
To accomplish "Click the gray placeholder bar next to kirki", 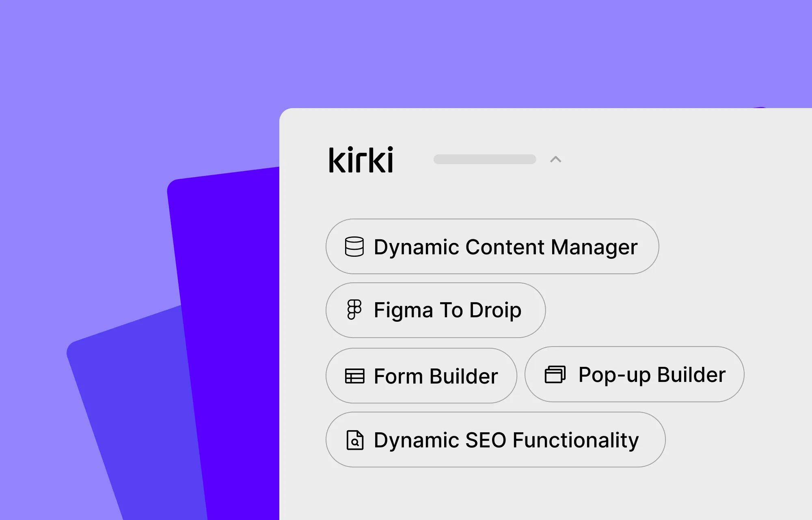I will point(485,159).
